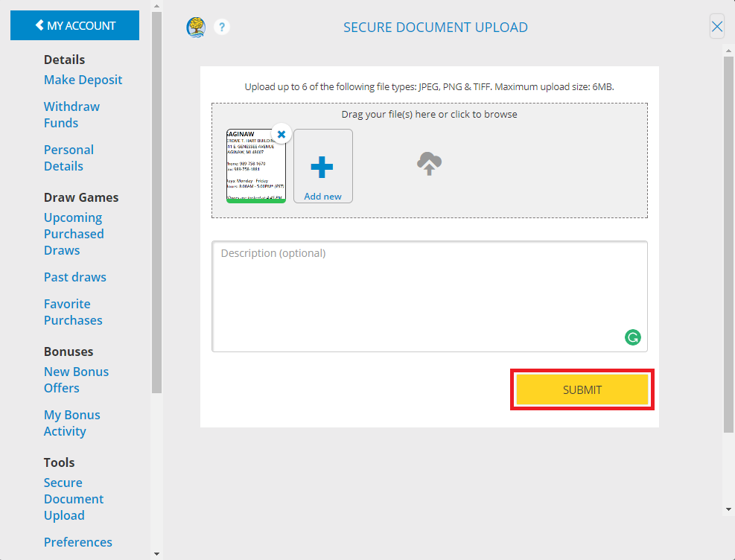Click the back arrow on My Account
735x560 pixels.
click(x=40, y=25)
